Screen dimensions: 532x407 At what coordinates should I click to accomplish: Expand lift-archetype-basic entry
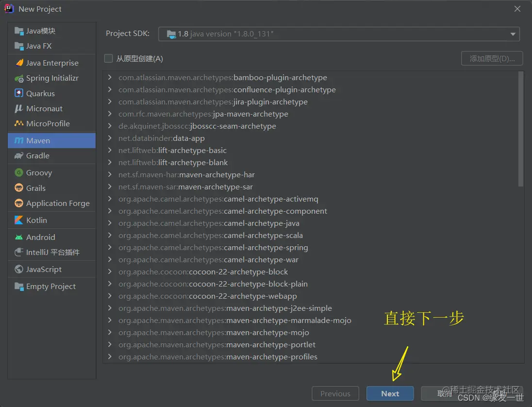click(110, 151)
